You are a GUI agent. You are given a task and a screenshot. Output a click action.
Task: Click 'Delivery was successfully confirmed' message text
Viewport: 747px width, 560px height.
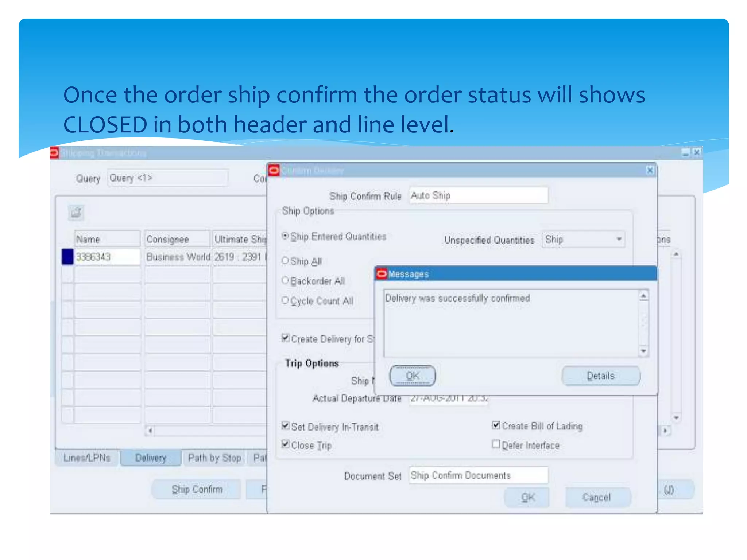(457, 298)
